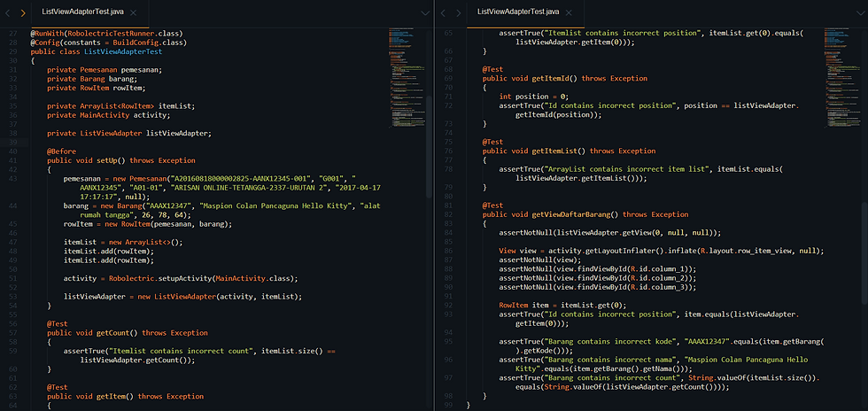Click the 'rowItem = new RowItem(pemesanan, barang)' line
This screenshot has height=411, width=868.
point(147,224)
